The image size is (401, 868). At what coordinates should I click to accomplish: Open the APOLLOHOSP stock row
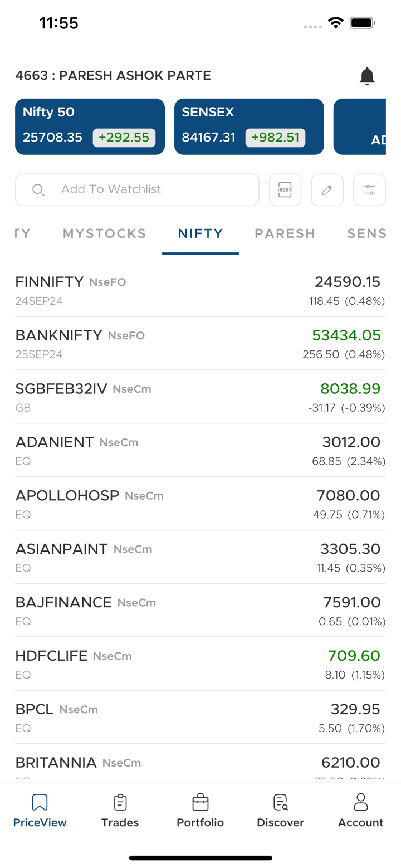pyautogui.click(x=200, y=504)
